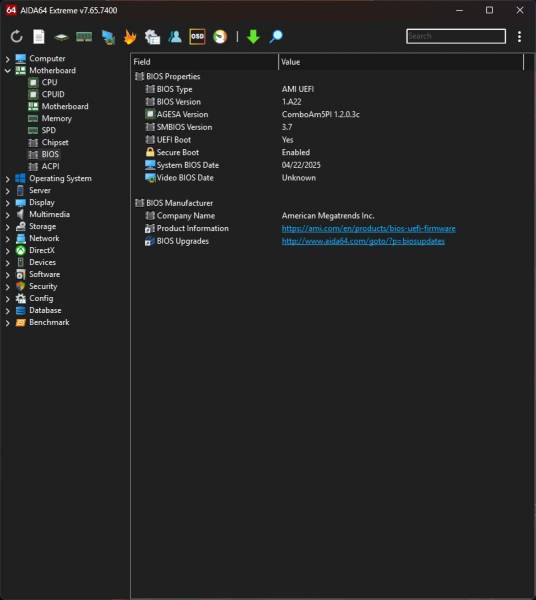536x600 pixels.
Task: Expand the Network tree node
Action: 7,239
